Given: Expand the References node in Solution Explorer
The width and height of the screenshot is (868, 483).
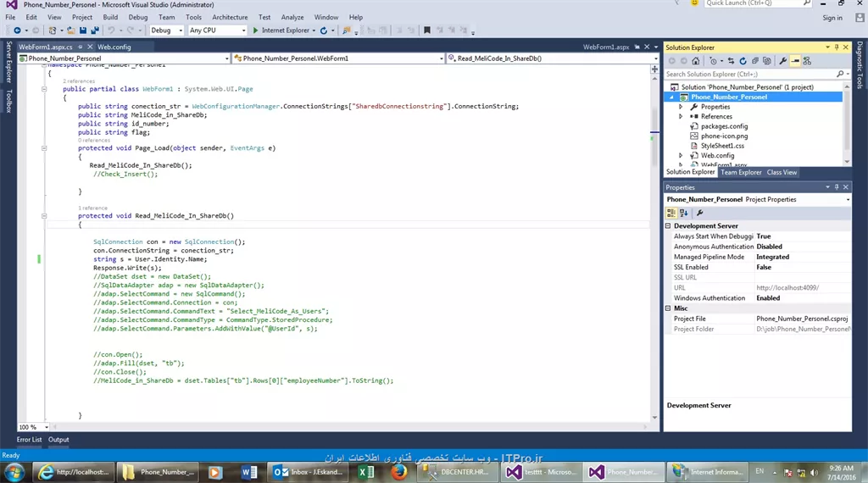Looking at the screenshot, I should 681,117.
